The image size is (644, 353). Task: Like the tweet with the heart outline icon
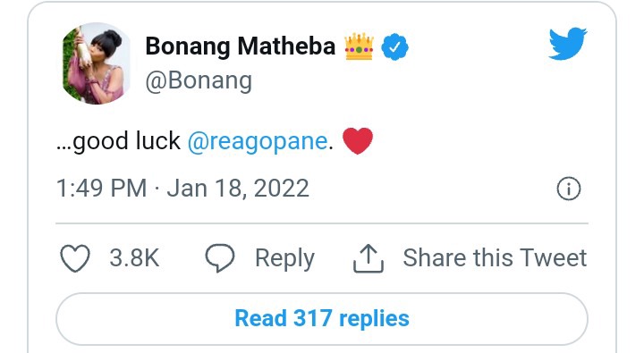click(75, 258)
